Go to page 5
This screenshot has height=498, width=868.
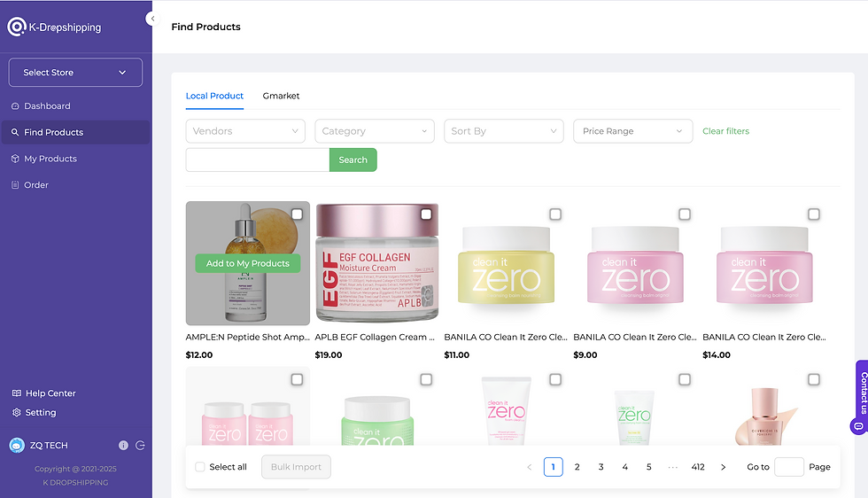648,467
